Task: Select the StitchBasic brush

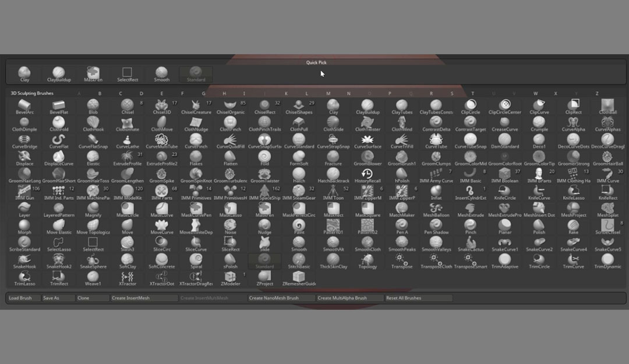Action: pyautogui.click(x=299, y=261)
